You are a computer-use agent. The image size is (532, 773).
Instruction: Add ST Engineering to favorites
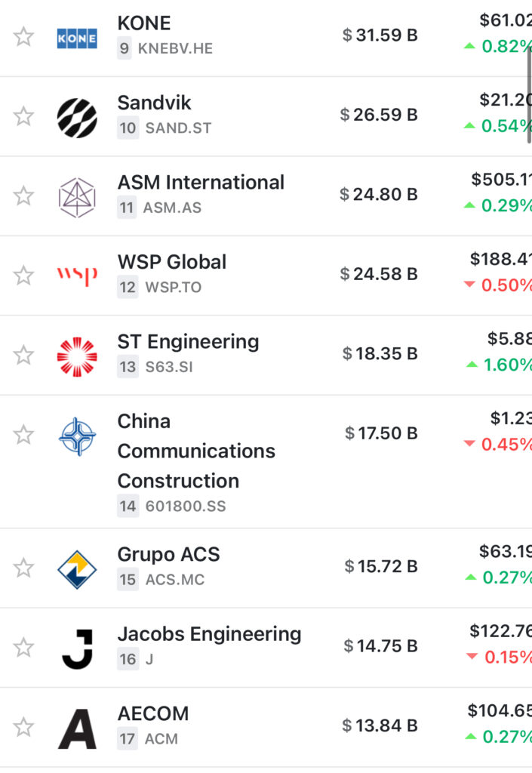pyautogui.click(x=23, y=356)
